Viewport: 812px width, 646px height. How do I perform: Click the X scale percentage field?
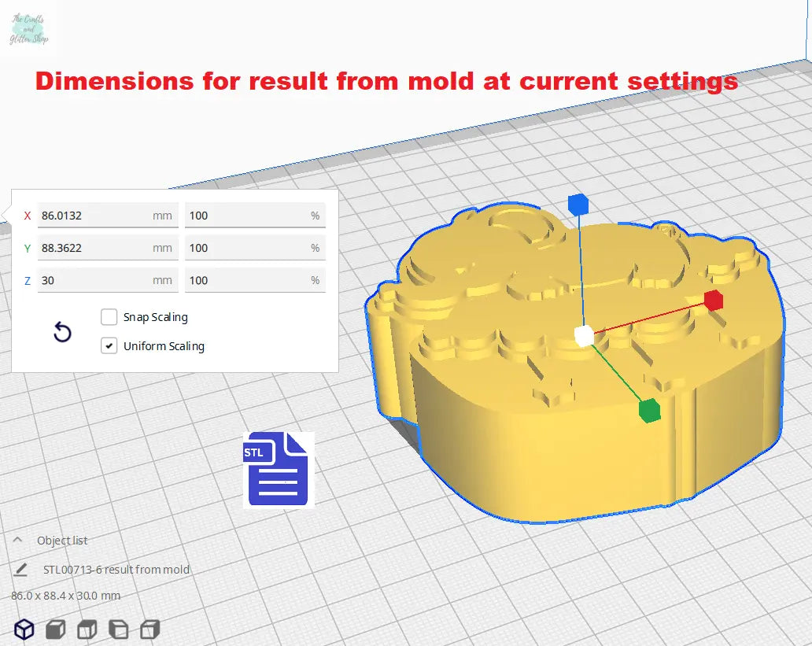point(248,215)
